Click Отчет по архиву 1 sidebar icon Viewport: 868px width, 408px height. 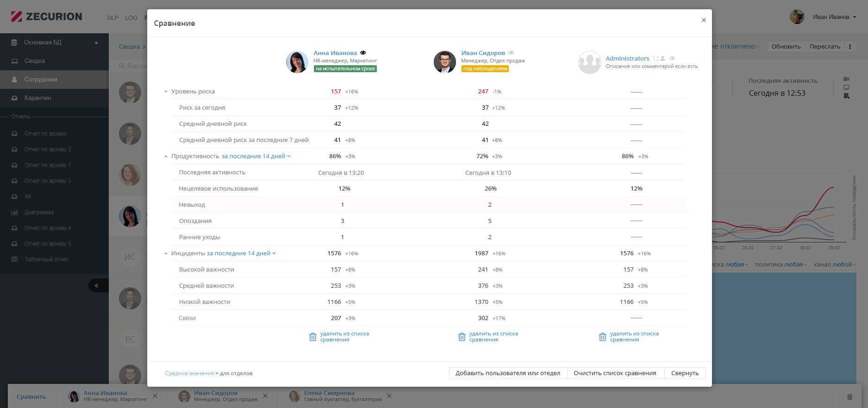click(15, 165)
